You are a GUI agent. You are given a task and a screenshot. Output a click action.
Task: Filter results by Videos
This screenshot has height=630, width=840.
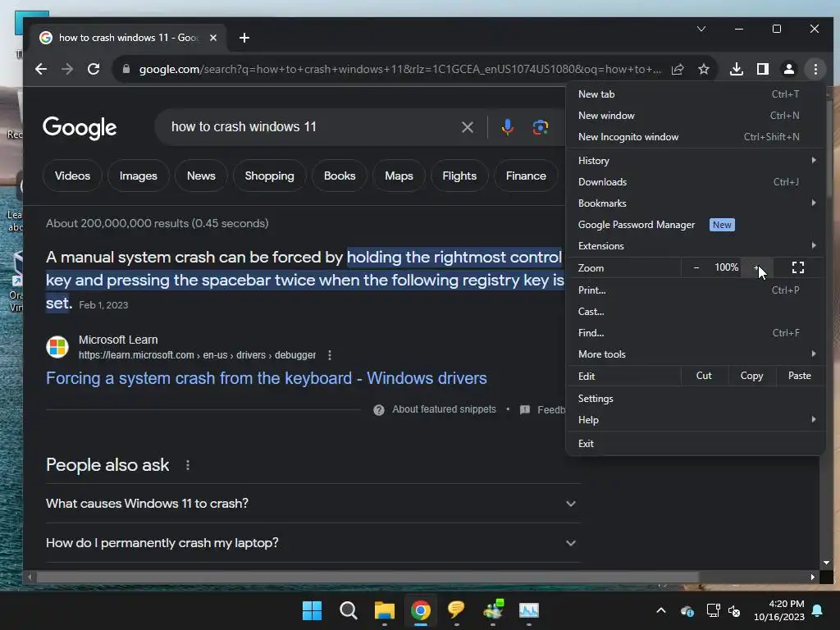(72, 176)
